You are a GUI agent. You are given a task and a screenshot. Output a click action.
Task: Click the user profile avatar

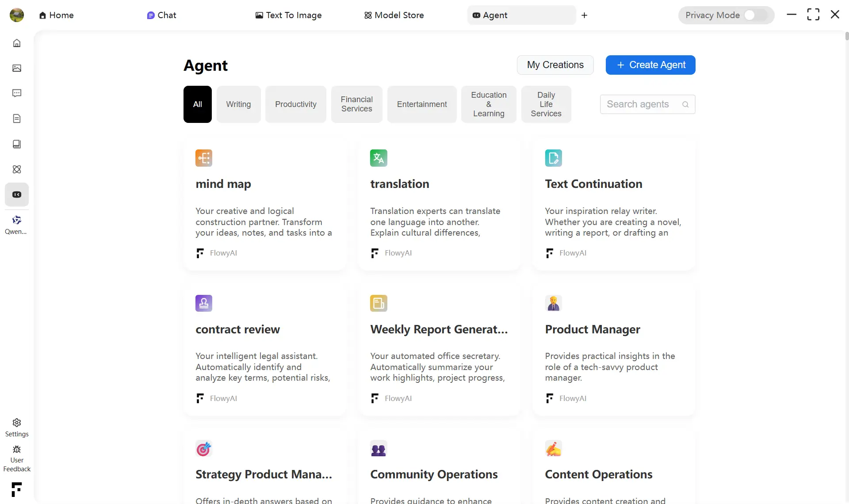click(17, 15)
